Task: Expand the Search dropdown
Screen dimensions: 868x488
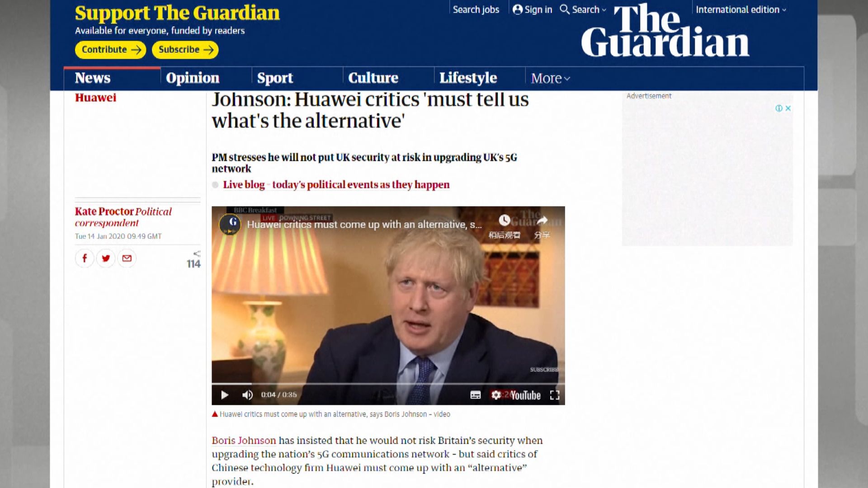Action: coord(583,9)
